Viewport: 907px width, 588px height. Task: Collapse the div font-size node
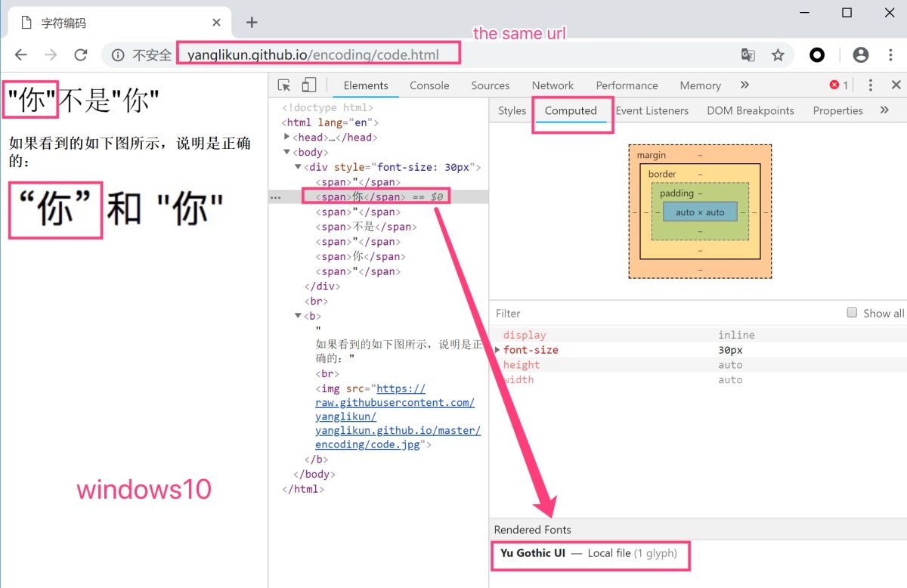(299, 167)
